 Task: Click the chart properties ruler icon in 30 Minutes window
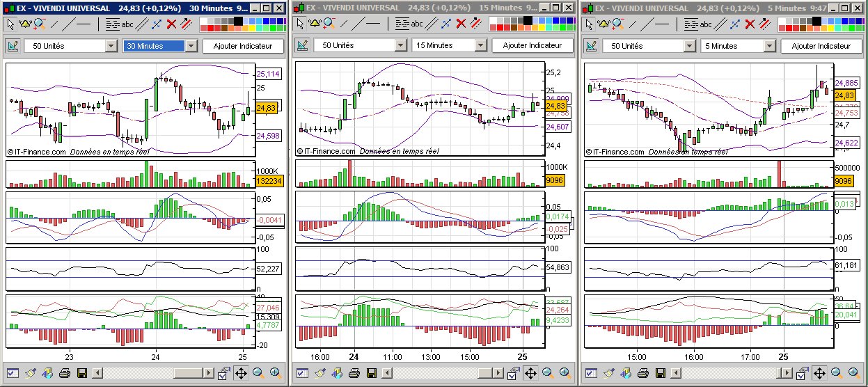point(13,46)
